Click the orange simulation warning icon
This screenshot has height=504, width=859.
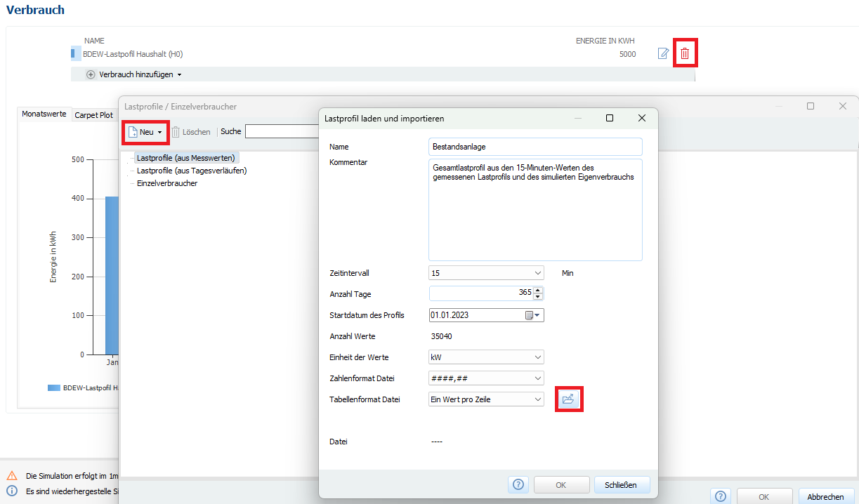click(12, 475)
